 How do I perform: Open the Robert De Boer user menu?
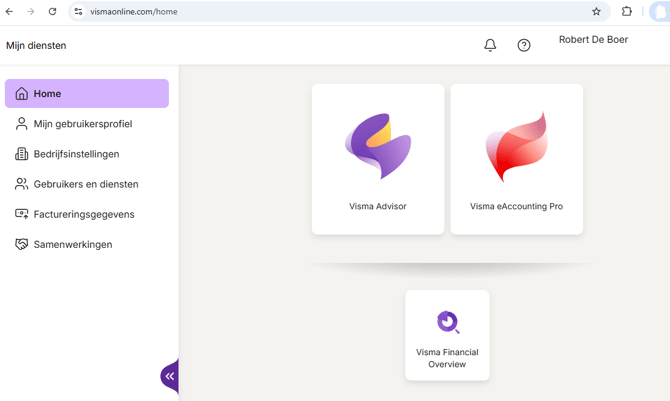594,39
